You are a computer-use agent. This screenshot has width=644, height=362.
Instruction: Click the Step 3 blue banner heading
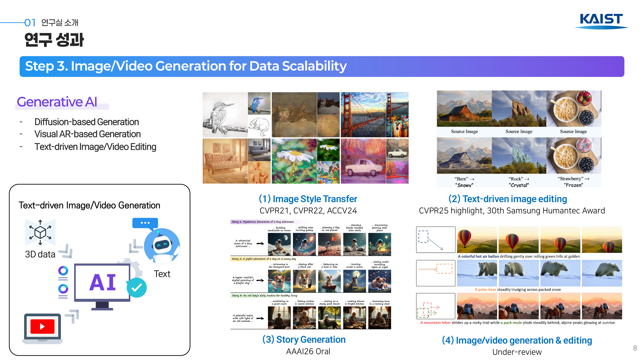coord(322,67)
